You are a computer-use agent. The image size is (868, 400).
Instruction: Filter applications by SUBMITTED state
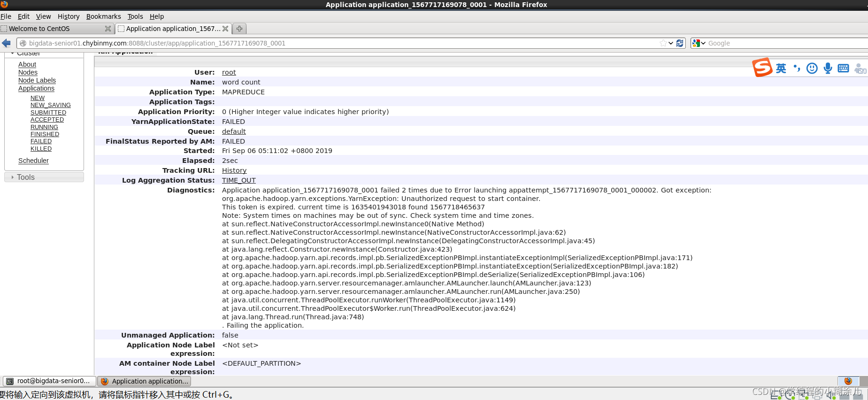click(48, 113)
